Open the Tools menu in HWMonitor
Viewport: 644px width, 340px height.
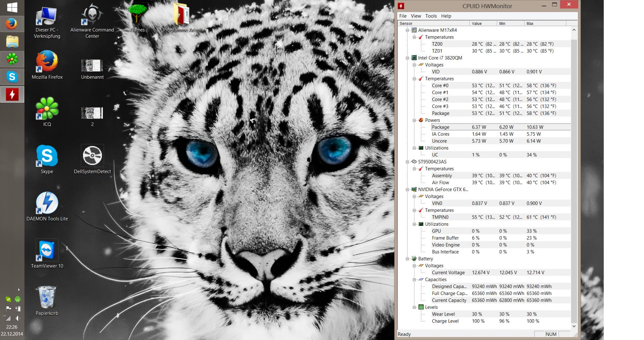[431, 16]
